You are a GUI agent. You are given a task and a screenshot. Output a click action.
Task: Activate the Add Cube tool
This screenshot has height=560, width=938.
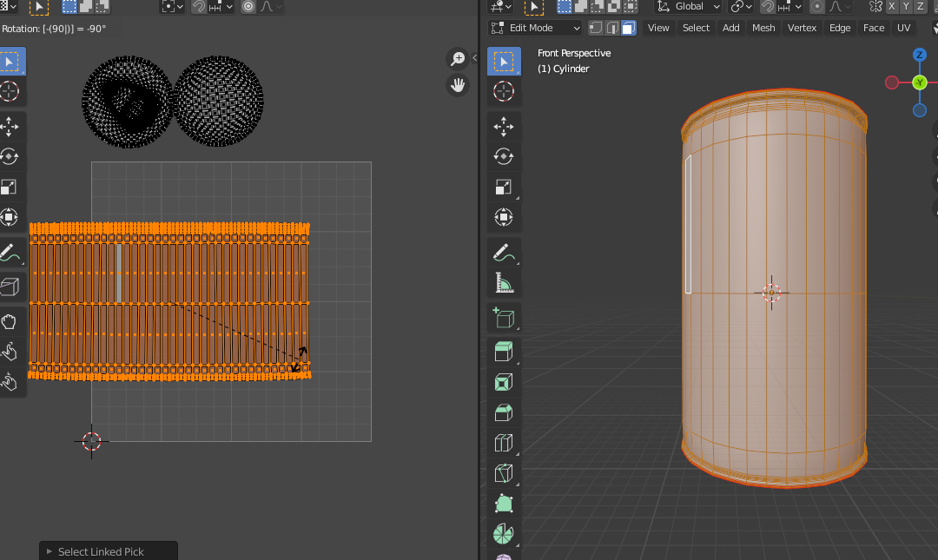503,319
